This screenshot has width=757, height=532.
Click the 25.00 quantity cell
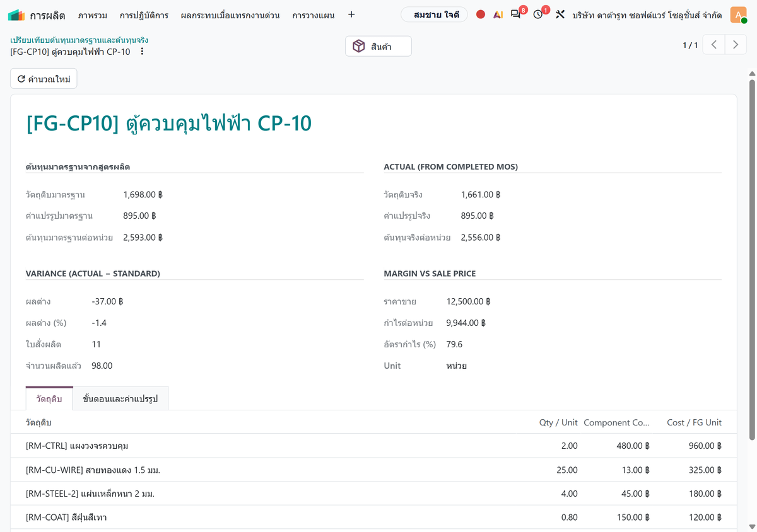click(566, 470)
